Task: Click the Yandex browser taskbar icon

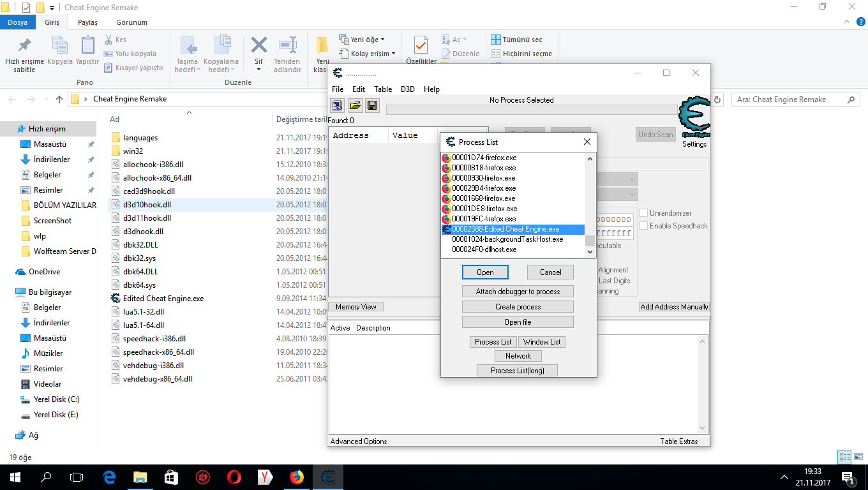Action: click(266, 477)
